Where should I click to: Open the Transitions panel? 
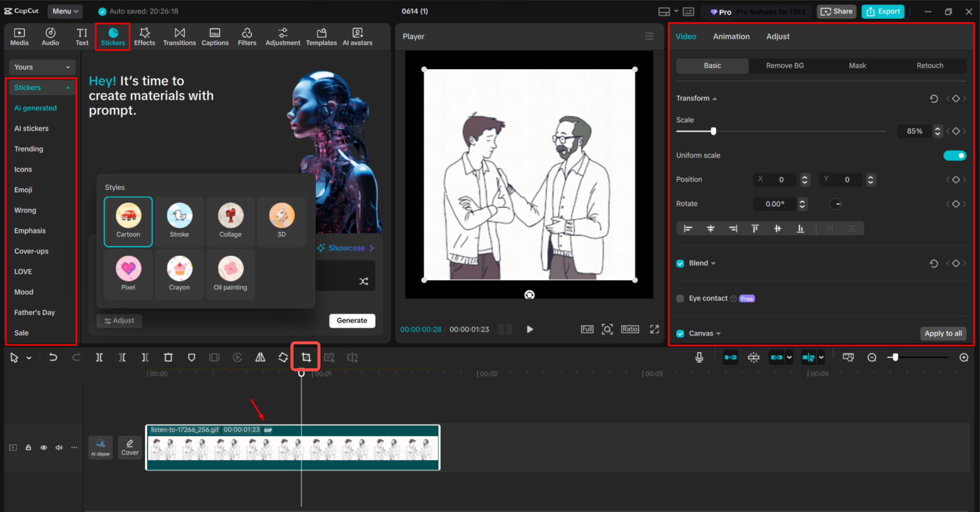[179, 36]
